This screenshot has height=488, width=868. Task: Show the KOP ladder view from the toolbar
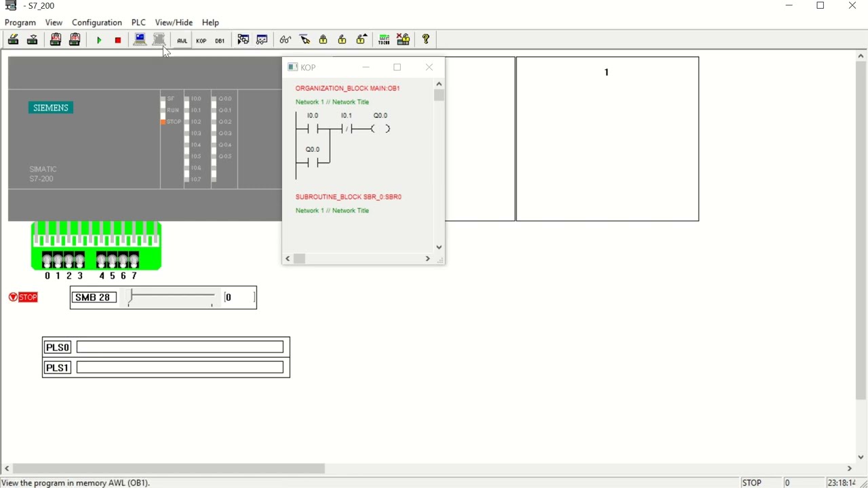201,41
